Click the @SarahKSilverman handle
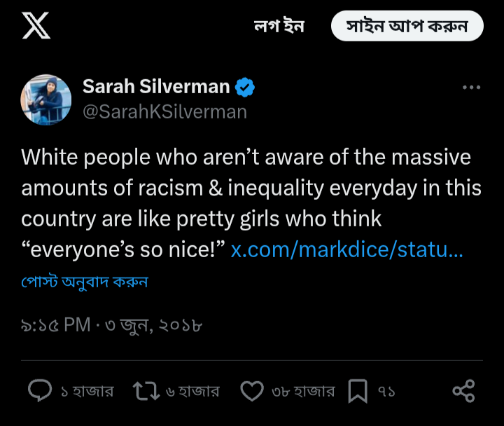 tap(165, 112)
